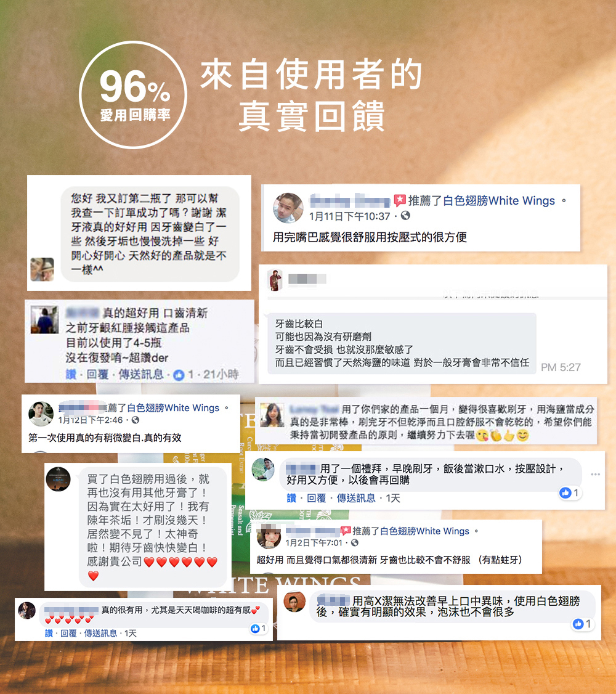Click the globe icon beside 1月2日下午7:01
The image size is (616, 694).
tap(354, 542)
